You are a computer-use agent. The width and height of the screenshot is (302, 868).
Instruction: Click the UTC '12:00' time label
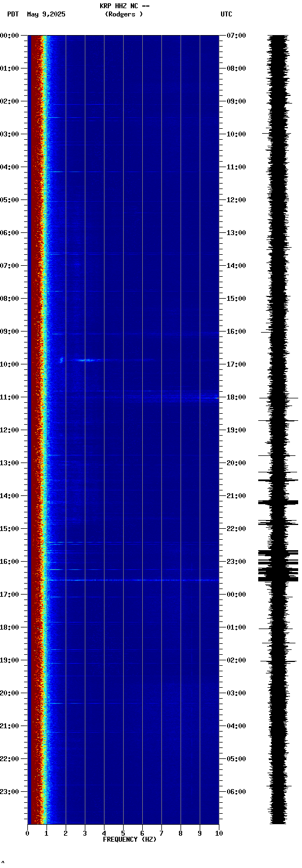click(x=236, y=200)
